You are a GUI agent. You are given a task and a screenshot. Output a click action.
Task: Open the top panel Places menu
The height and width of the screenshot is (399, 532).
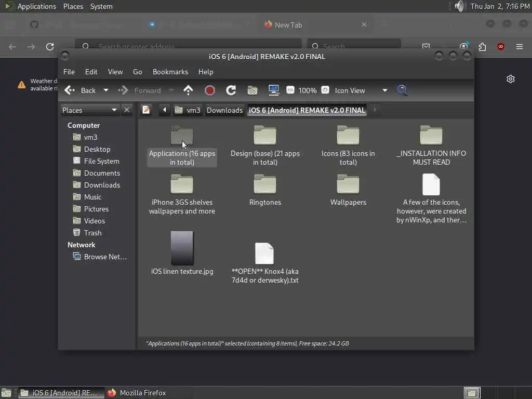(73, 6)
